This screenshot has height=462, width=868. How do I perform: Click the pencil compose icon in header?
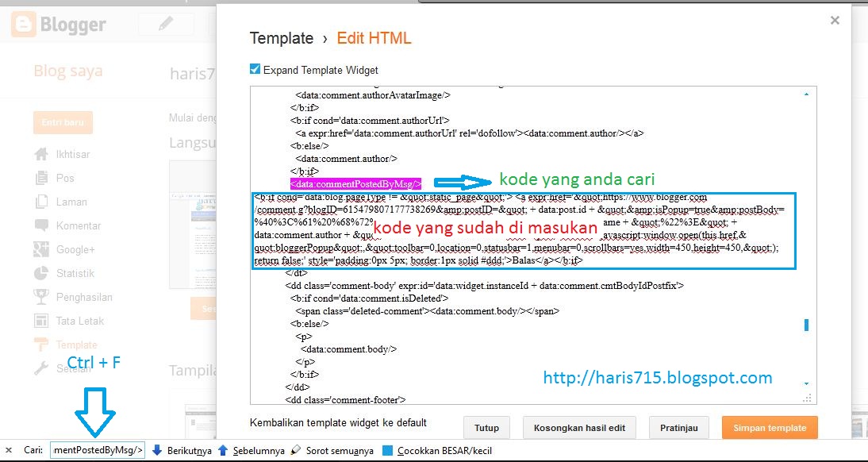point(166,24)
